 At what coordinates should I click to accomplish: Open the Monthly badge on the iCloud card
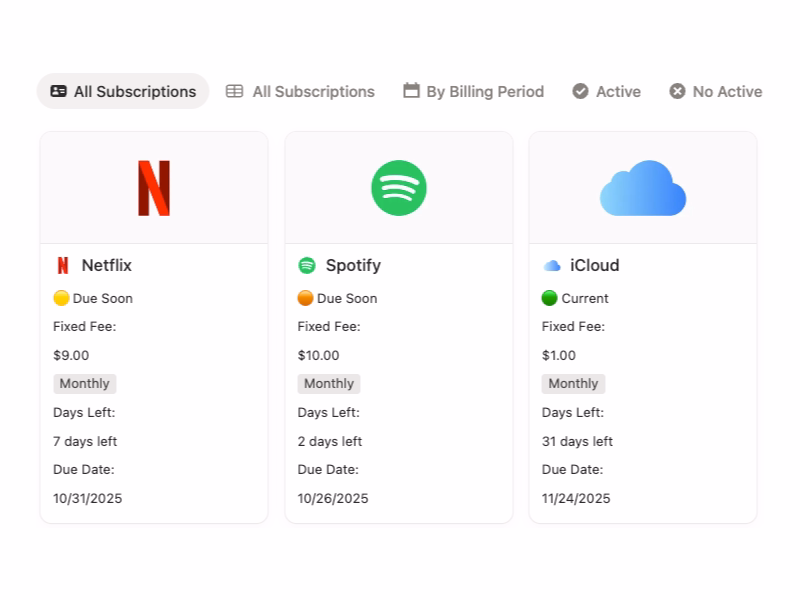point(572,383)
